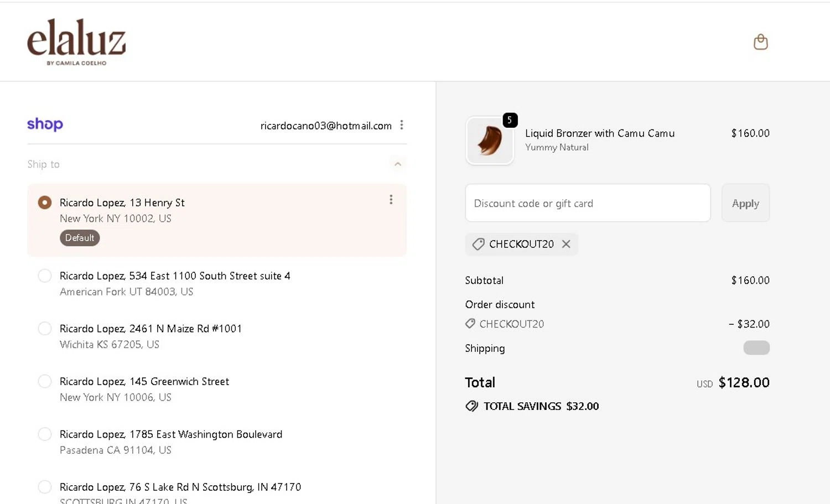Click the total savings tag icon
Screen dimensions: 830x504
[471, 406]
